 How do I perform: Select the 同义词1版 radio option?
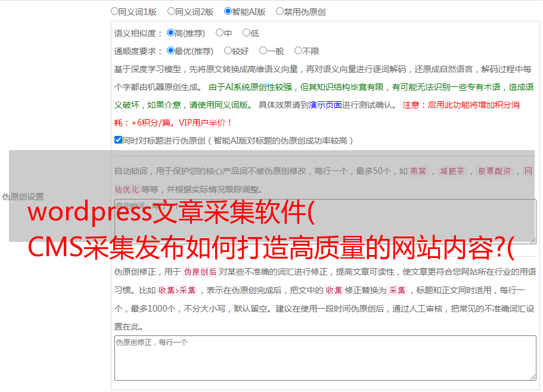(x=114, y=11)
